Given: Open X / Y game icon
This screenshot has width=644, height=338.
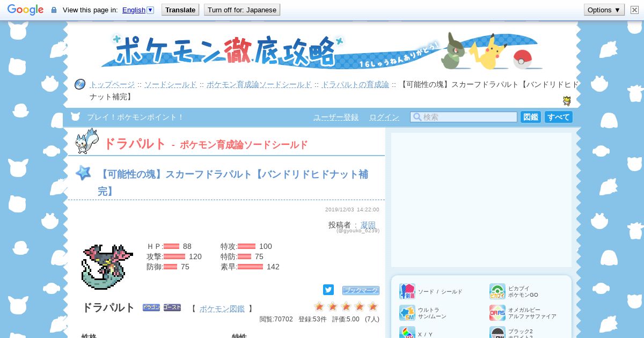Looking at the screenshot, I should (407, 333).
